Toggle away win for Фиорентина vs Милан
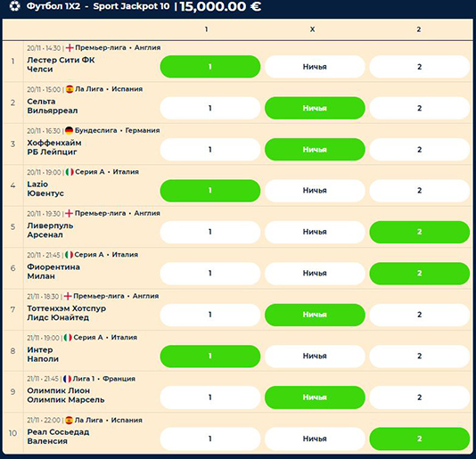The image size is (476, 459). click(x=420, y=274)
